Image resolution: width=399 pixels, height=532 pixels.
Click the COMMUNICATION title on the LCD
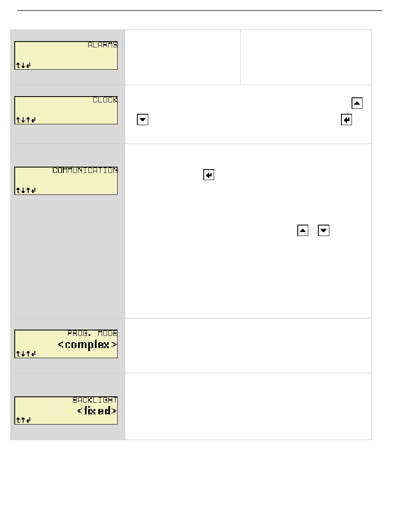tap(85, 170)
